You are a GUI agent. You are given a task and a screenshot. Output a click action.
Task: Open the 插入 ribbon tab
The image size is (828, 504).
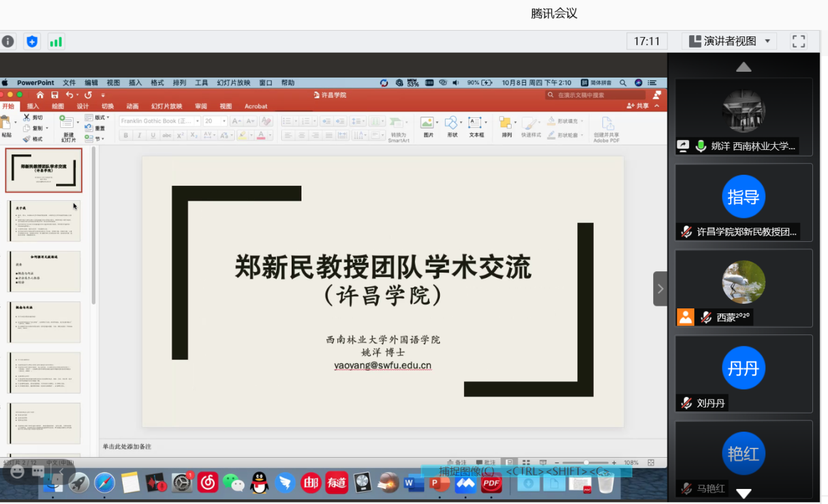(x=33, y=106)
